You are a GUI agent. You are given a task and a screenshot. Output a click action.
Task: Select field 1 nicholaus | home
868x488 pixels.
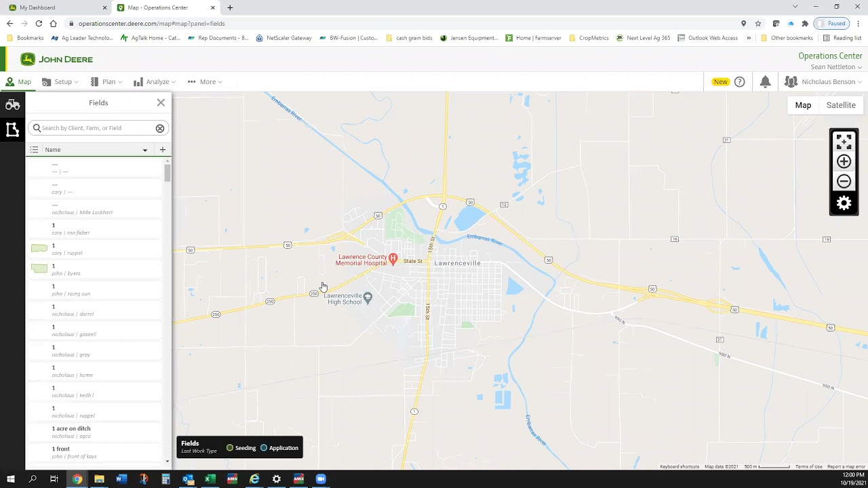(x=94, y=371)
